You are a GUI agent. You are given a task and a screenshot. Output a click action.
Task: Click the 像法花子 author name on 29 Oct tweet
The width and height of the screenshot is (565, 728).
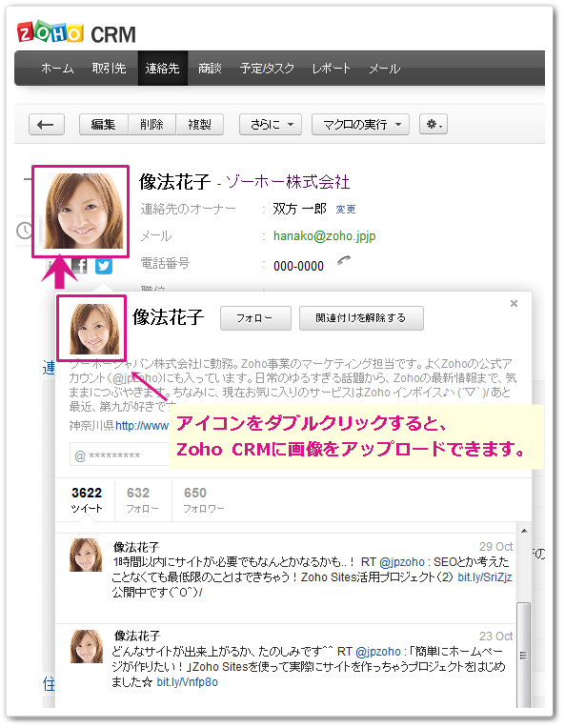[136, 547]
